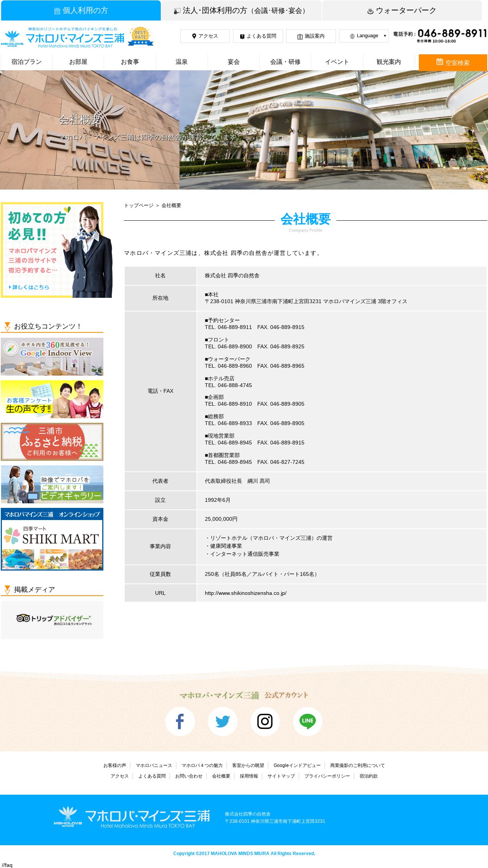Follow footer link お客様の声
This screenshot has width=488, height=868.
[x=115, y=765]
